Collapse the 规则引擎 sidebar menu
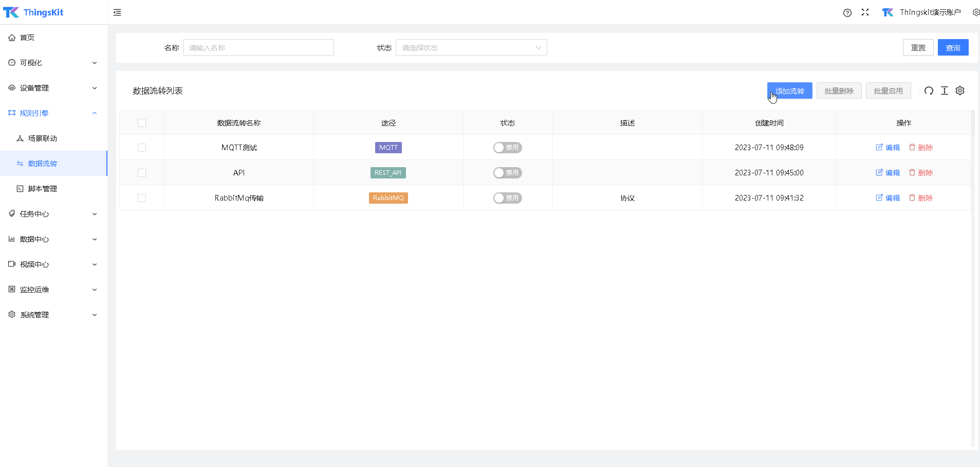 53,113
